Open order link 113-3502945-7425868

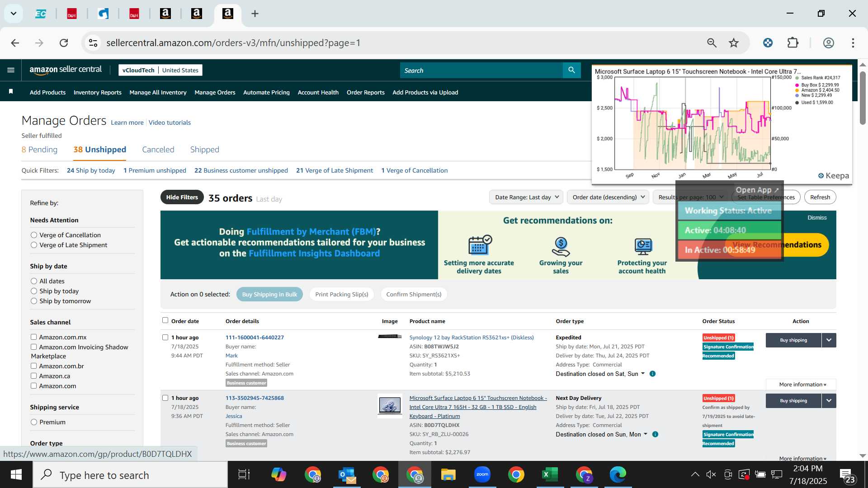coord(255,398)
